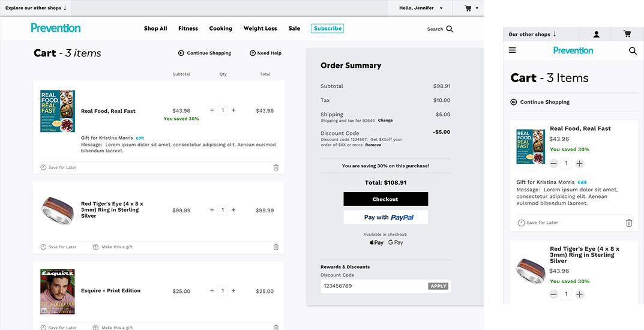Click mobile Save for Later link

[542, 223]
